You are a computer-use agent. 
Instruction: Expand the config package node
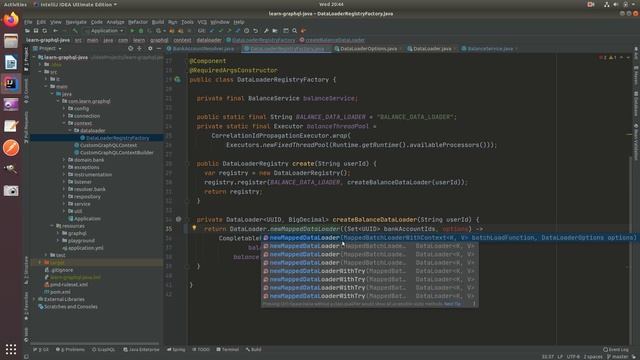(x=64, y=109)
